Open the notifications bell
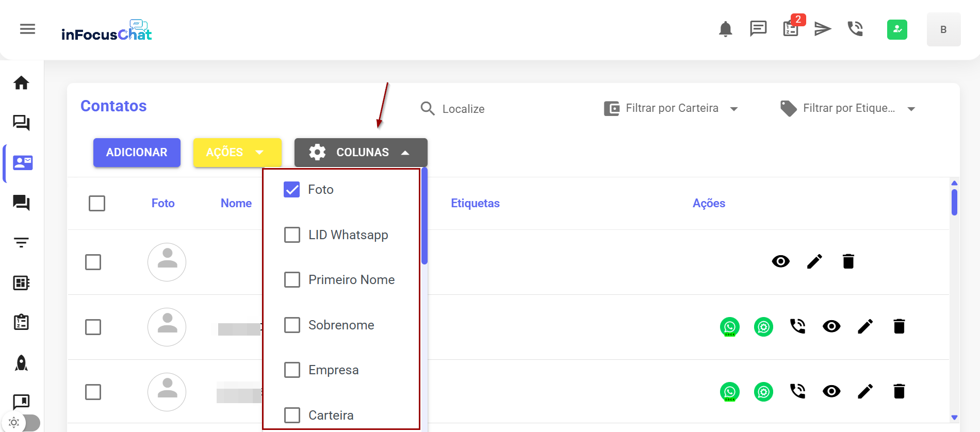This screenshot has width=980, height=432. coord(725,29)
